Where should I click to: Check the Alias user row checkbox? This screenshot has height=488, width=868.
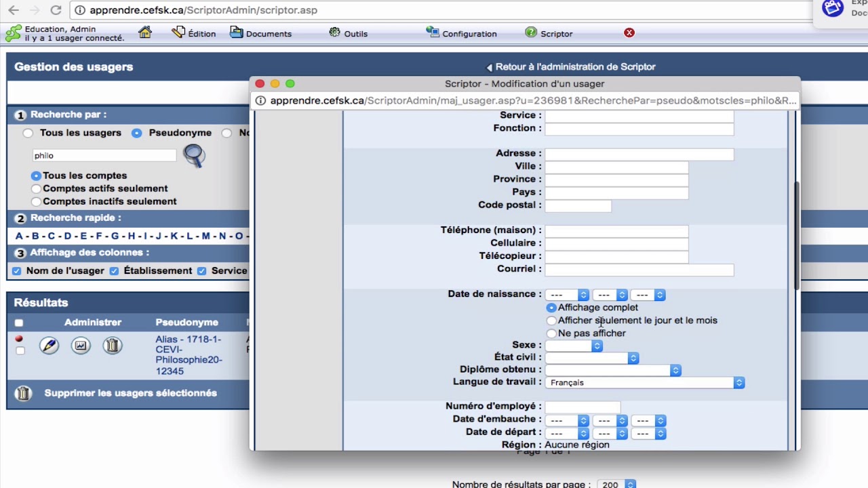pos(20,350)
